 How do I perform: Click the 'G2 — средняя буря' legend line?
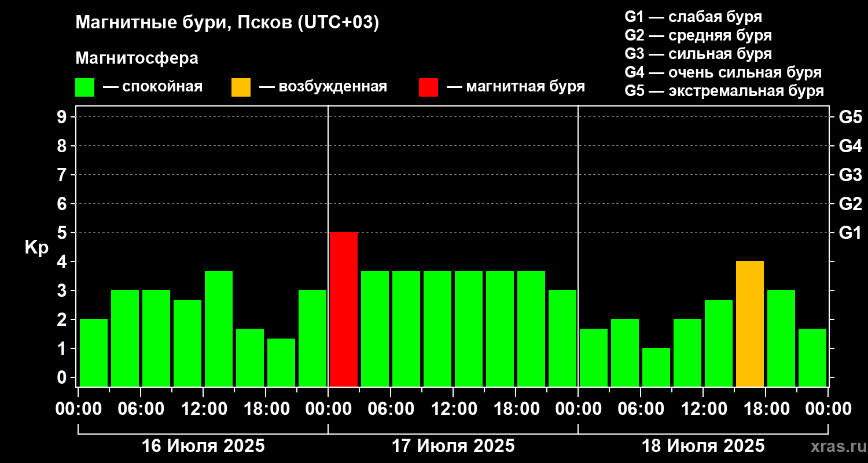point(698,35)
